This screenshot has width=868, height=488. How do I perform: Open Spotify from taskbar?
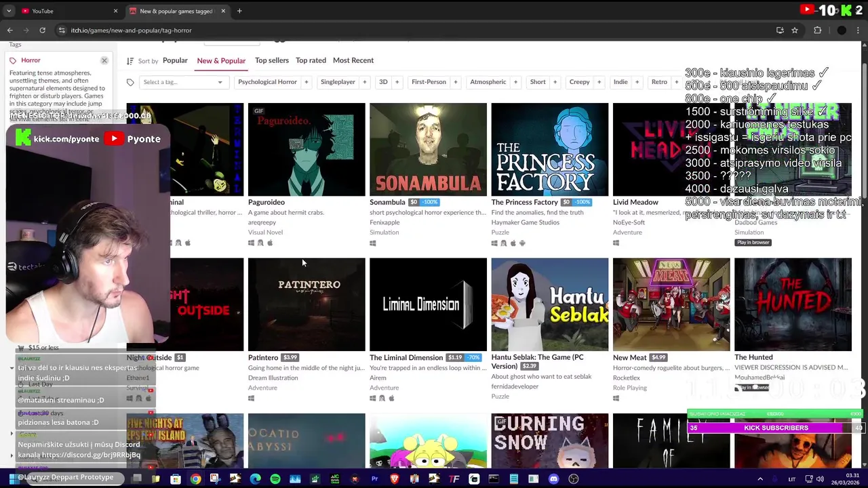pos(275,479)
